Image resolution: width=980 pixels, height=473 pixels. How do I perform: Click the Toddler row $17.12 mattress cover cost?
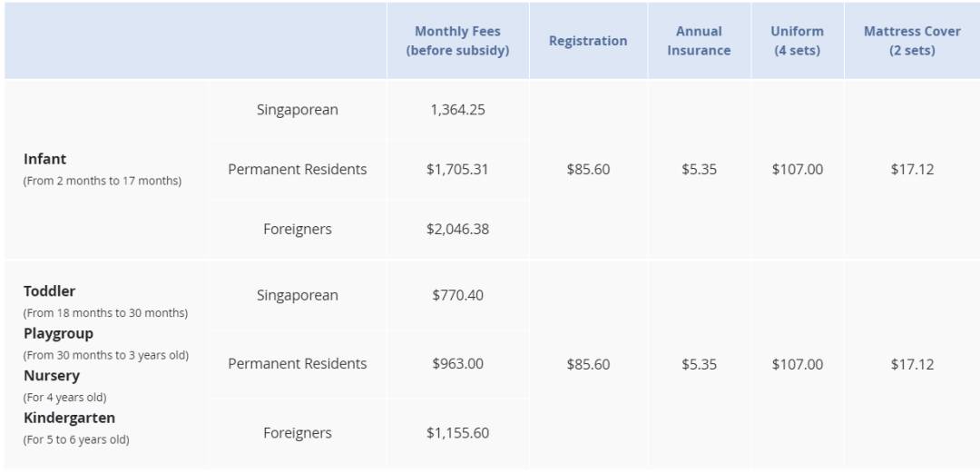(x=912, y=364)
